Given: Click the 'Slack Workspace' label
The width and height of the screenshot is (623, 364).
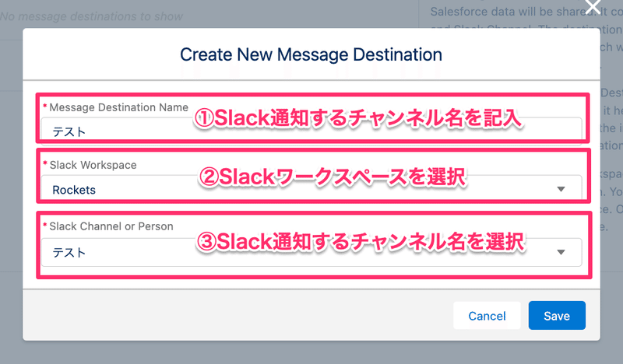Looking at the screenshot, I should tap(93, 165).
